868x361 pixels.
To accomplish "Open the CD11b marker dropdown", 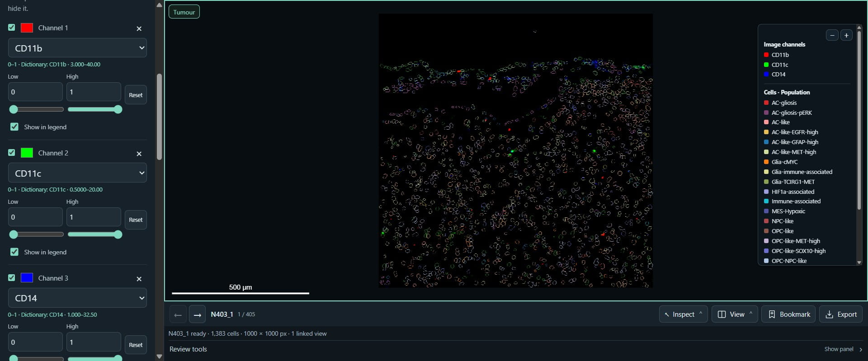I will (77, 48).
